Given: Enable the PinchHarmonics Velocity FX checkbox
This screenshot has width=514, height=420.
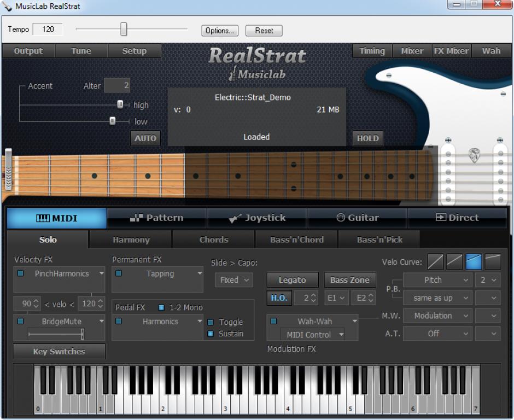Looking at the screenshot, I should click(x=20, y=273).
